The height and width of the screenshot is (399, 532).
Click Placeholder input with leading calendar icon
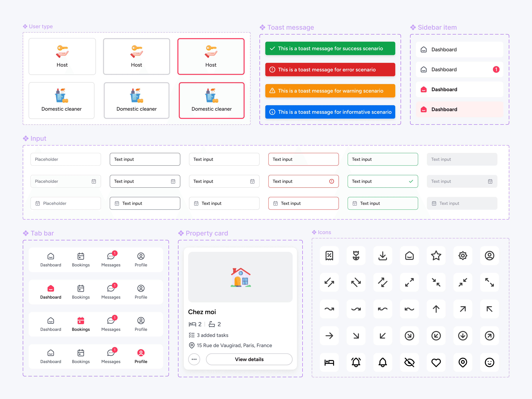tap(66, 203)
